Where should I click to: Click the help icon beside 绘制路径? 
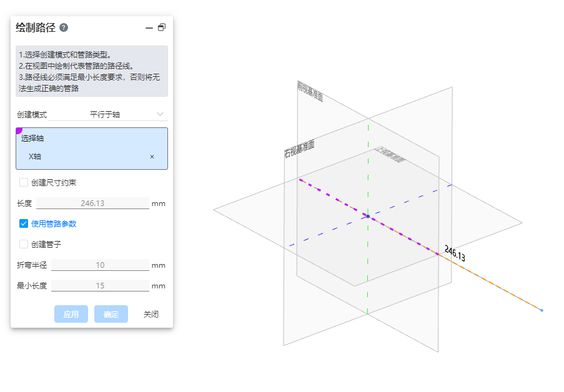[x=64, y=27]
